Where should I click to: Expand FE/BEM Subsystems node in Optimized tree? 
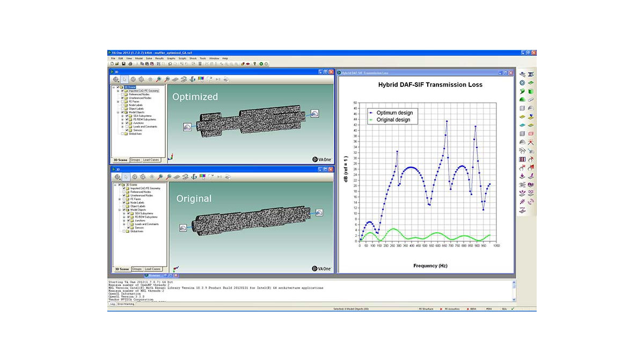pos(122,120)
